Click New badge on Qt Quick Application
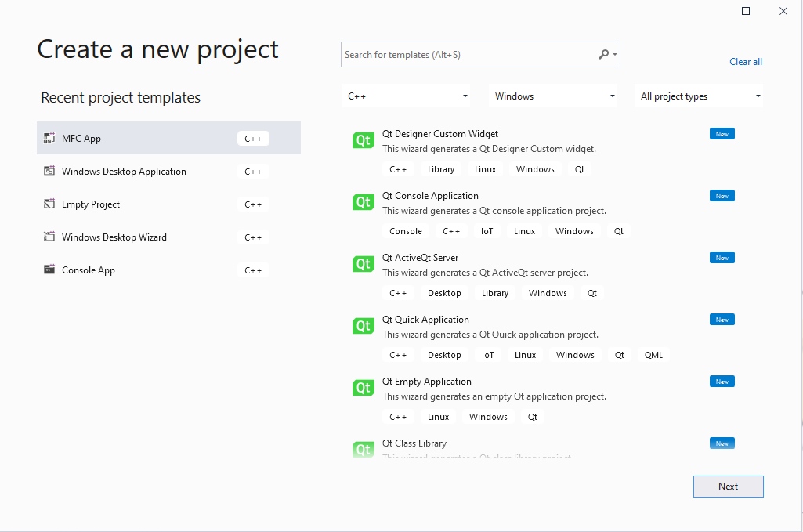 pos(722,320)
